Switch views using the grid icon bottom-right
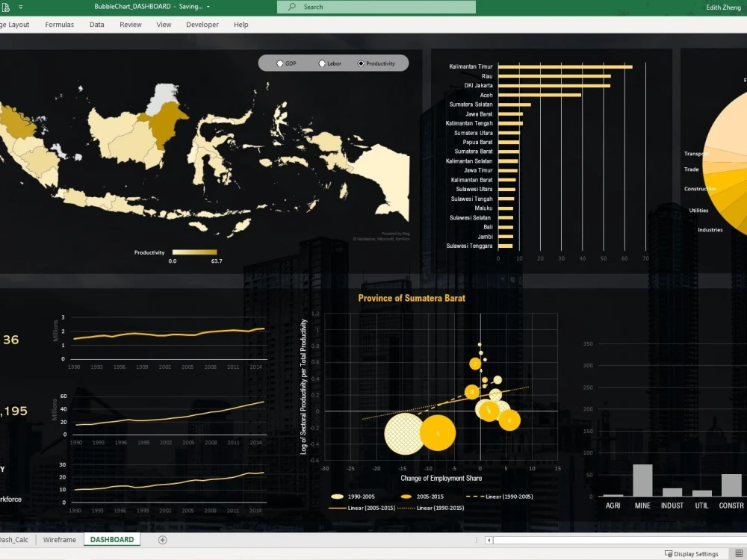 coord(738,553)
